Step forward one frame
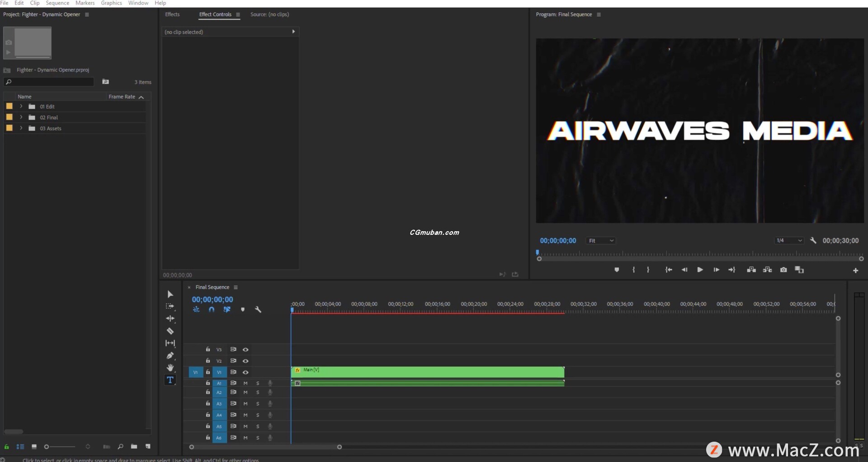This screenshot has height=462, width=868. coord(716,270)
